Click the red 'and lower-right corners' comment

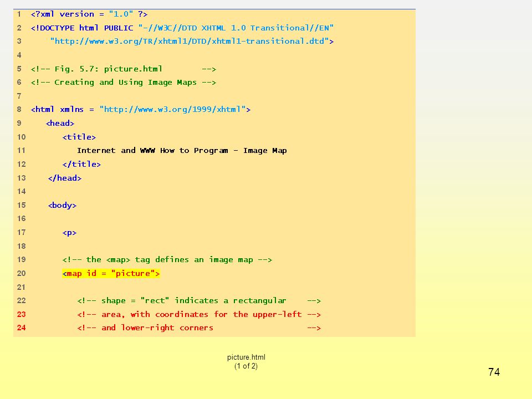(x=199, y=328)
